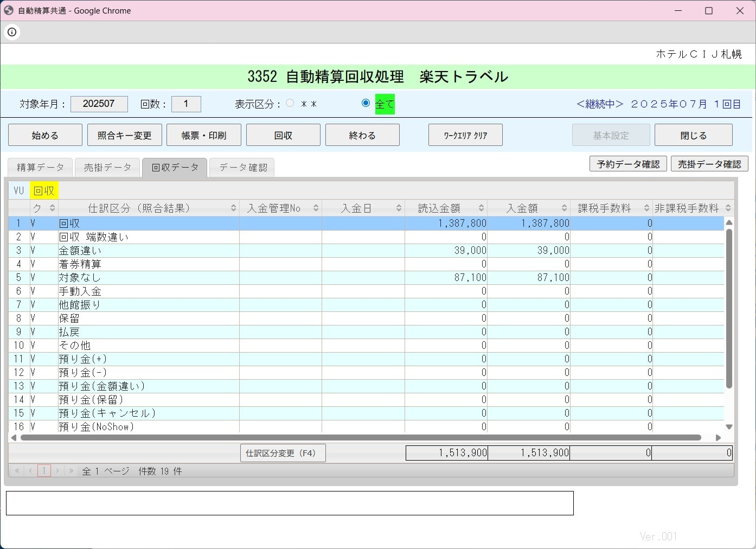Select the row labeled 預り金(キャンセル)
Image resolution: width=756 pixels, height=549 pixels.
[x=366, y=413]
